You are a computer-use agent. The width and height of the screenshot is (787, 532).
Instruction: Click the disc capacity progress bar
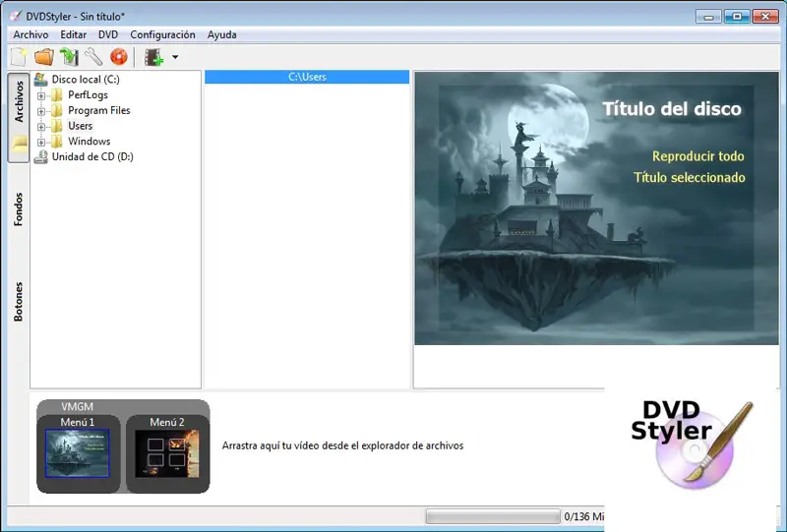(493, 516)
